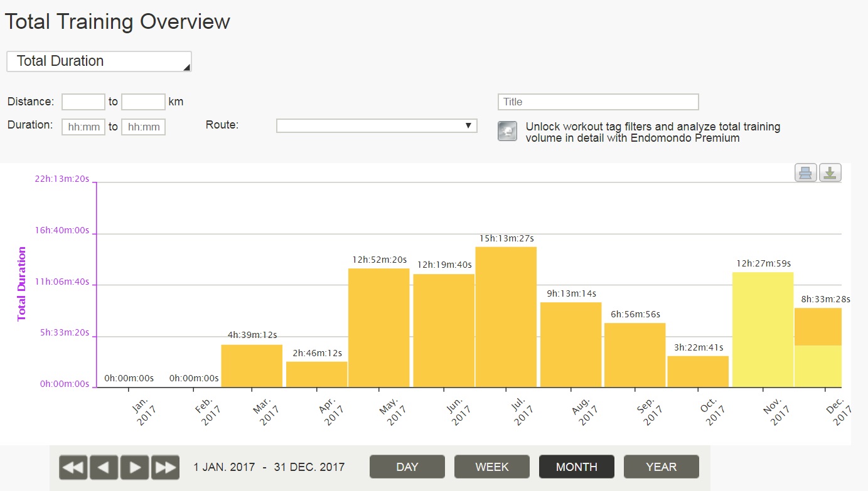Click the Duration end hh:mm field
Viewport: 868px width, 491px height.
(x=143, y=127)
